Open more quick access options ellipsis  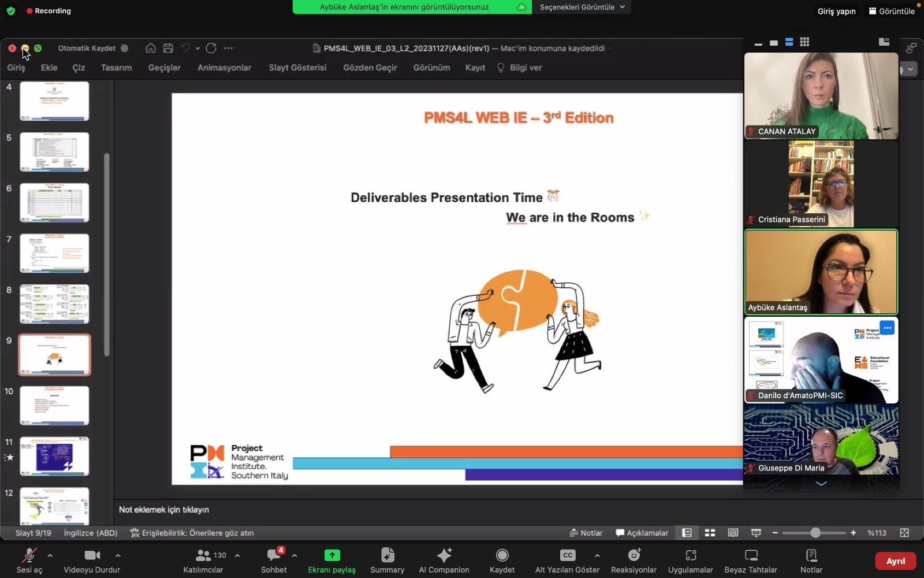tap(229, 48)
